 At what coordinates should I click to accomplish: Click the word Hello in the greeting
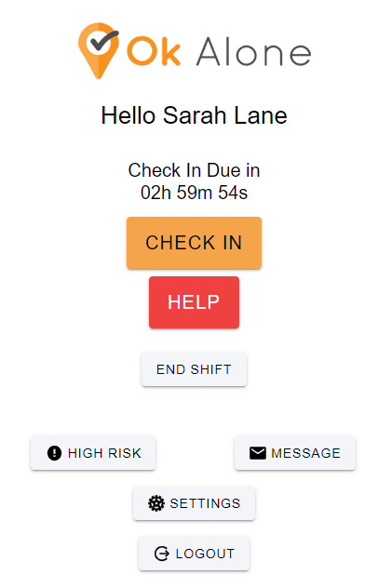[128, 115]
